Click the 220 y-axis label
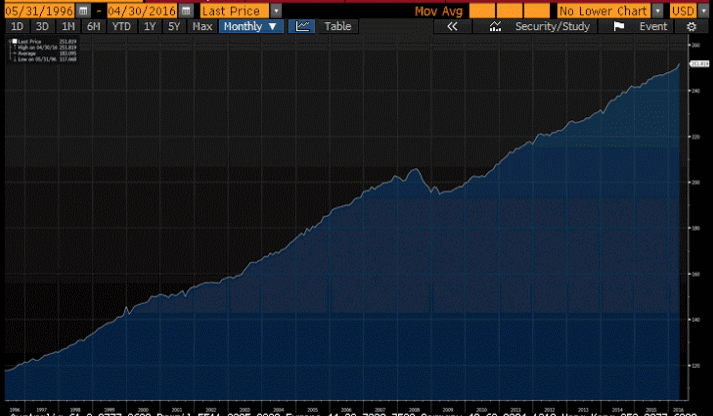Screen dimensions: 713x416 coord(695,136)
